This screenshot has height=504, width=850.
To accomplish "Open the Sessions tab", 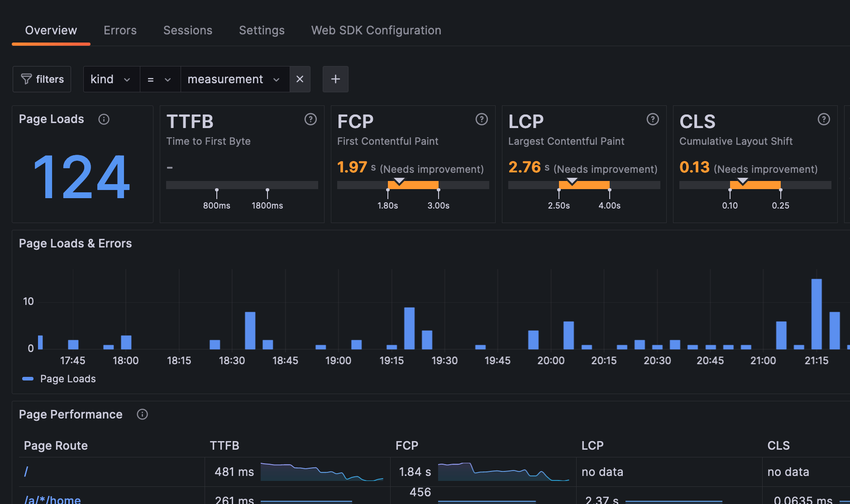I will pyautogui.click(x=187, y=30).
